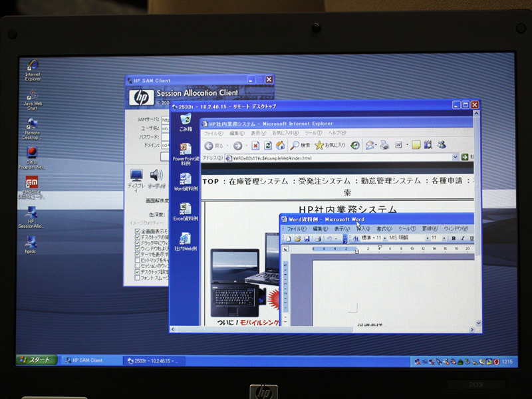Click the IE Stop toolbar icon
Viewport: 532px width, 399px height.
pos(255,145)
